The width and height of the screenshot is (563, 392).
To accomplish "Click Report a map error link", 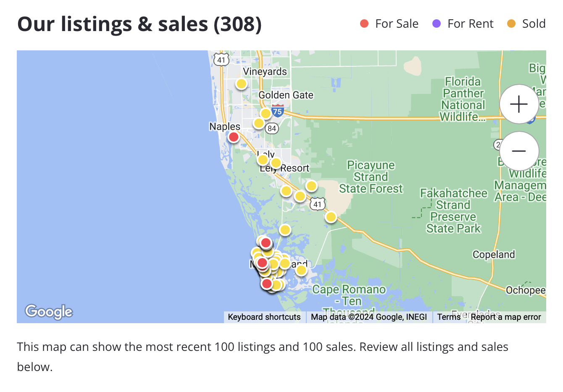I will click(x=506, y=317).
